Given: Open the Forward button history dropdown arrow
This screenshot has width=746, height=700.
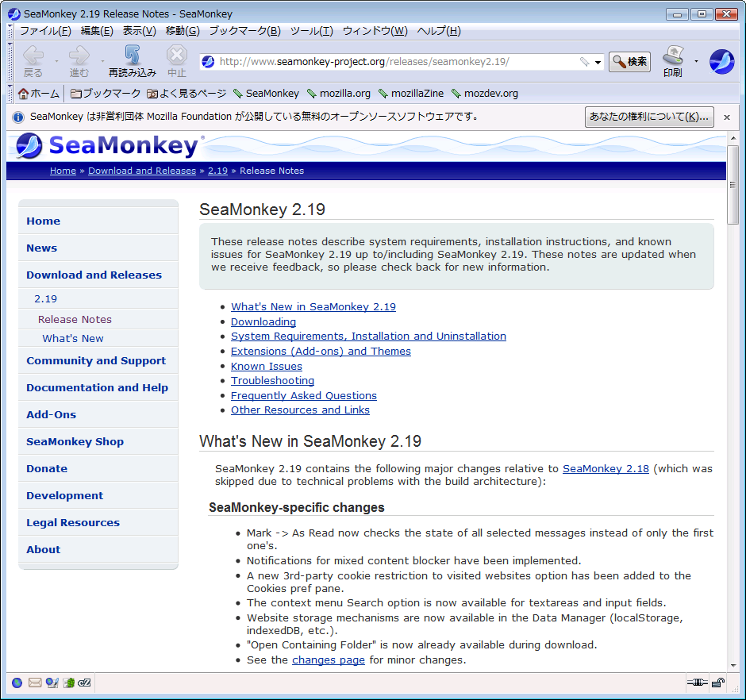Looking at the screenshot, I should pyautogui.click(x=102, y=61).
